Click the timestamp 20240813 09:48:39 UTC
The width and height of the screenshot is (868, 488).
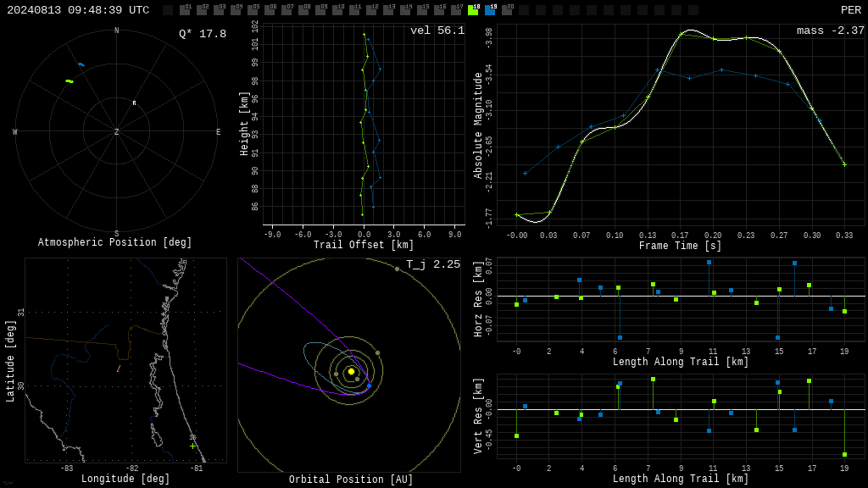[78, 10]
